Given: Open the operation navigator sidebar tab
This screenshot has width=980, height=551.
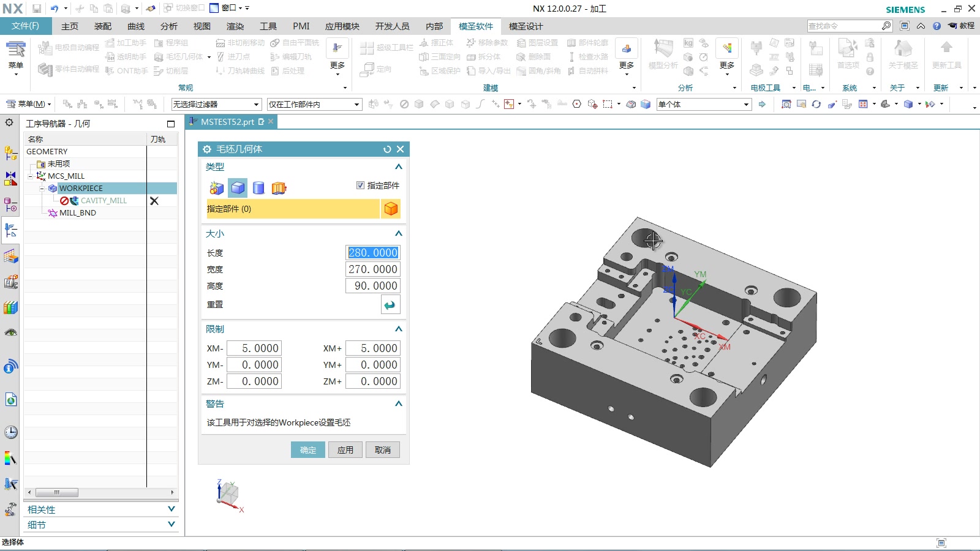Looking at the screenshot, I should 10,230.
